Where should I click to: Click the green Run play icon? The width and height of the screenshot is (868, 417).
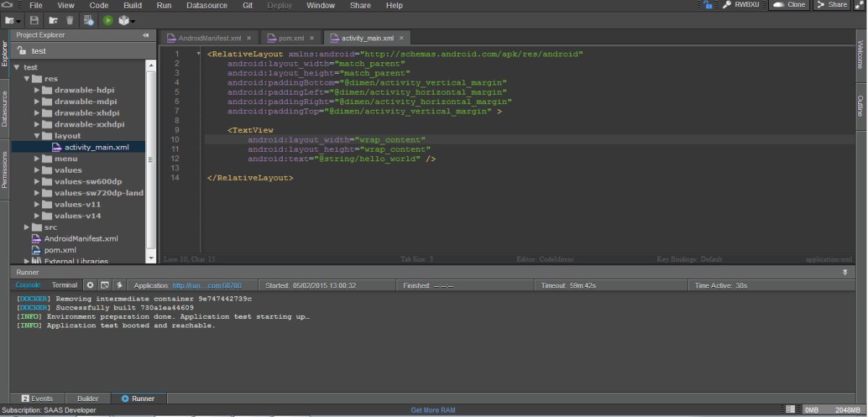coord(108,21)
